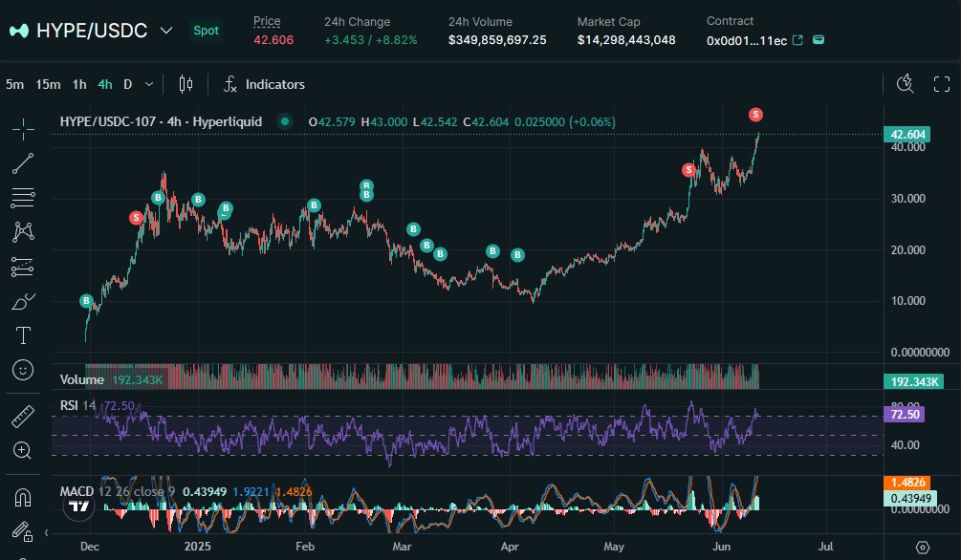Screen dimensions: 961x560
Task: Toggle the magnet snapping mode
Action: pos(23,498)
